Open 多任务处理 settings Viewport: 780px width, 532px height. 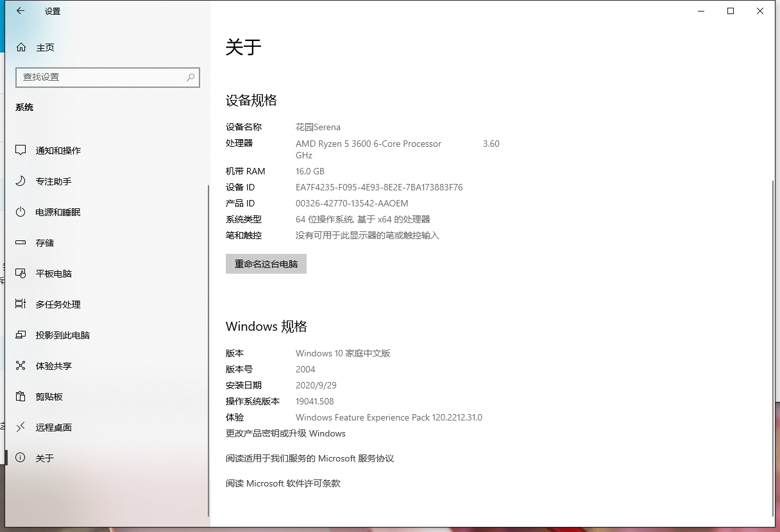(58, 304)
